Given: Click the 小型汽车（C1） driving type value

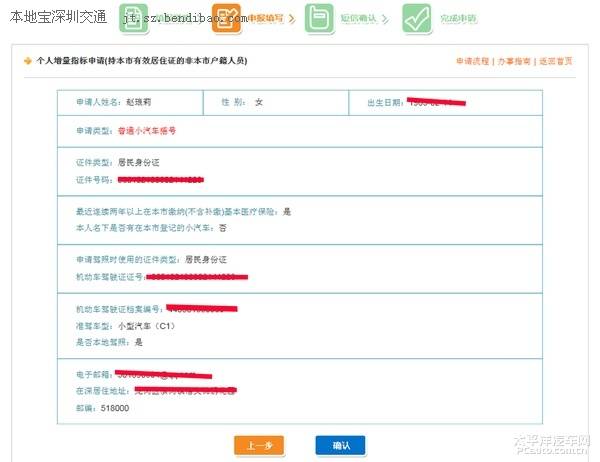Looking at the screenshot, I should pos(152,324).
